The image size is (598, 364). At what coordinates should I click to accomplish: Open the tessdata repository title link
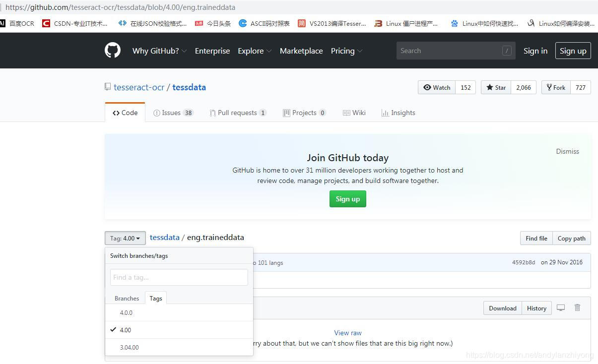(189, 87)
